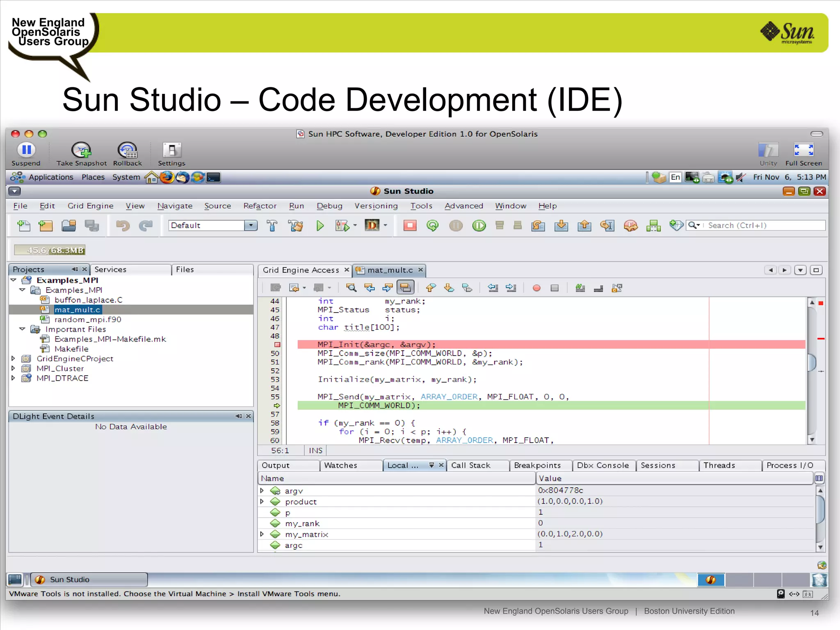Switch to the Dbx Console tab
Image resolution: width=840 pixels, height=630 pixels.
(x=603, y=465)
